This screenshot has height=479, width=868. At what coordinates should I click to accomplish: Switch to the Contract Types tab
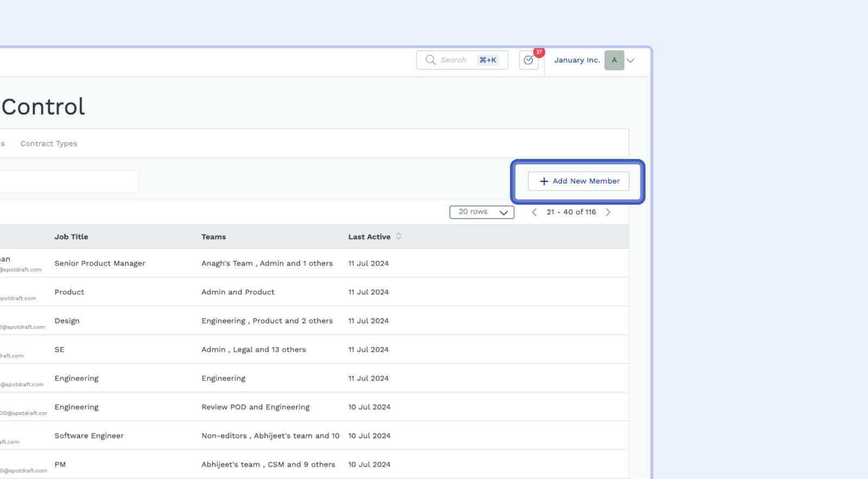[49, 144]
